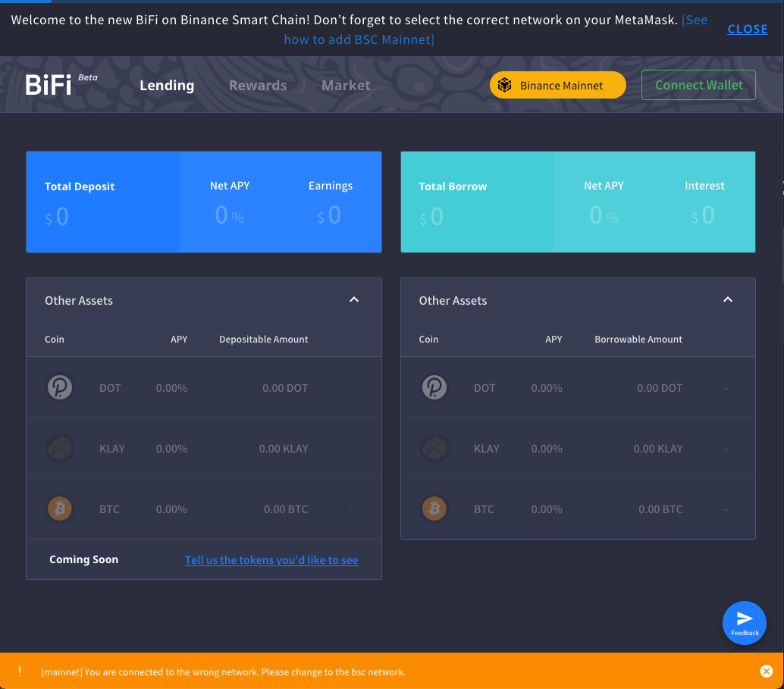
Task: Click the Depositable Amount column header
Action: pos(264,339)
